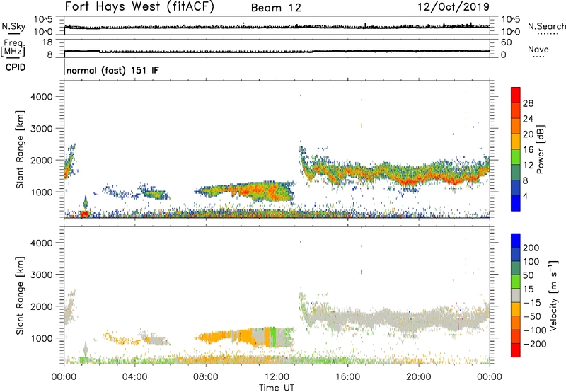Click Slant Range axis title of velocity panel
566x392 pixels.
pos(20,296)
